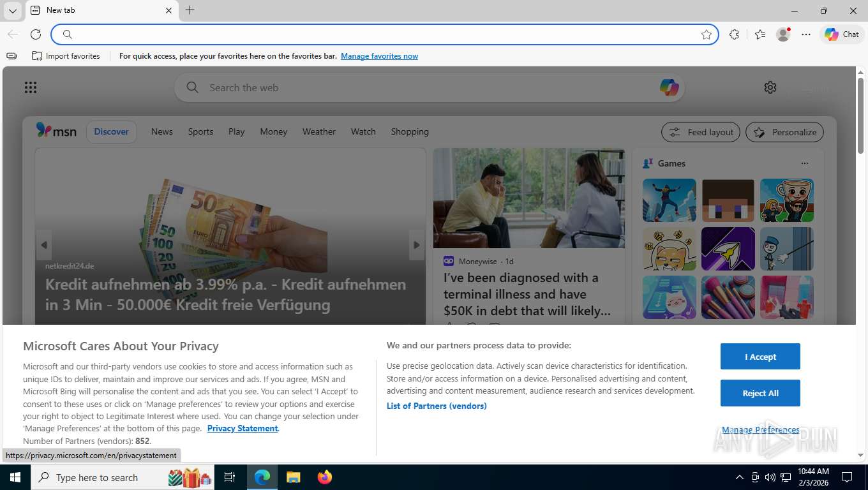This screenshot has width=868, height=490.
Task: Click the Search the web box
Action: (x=429, y=87)
